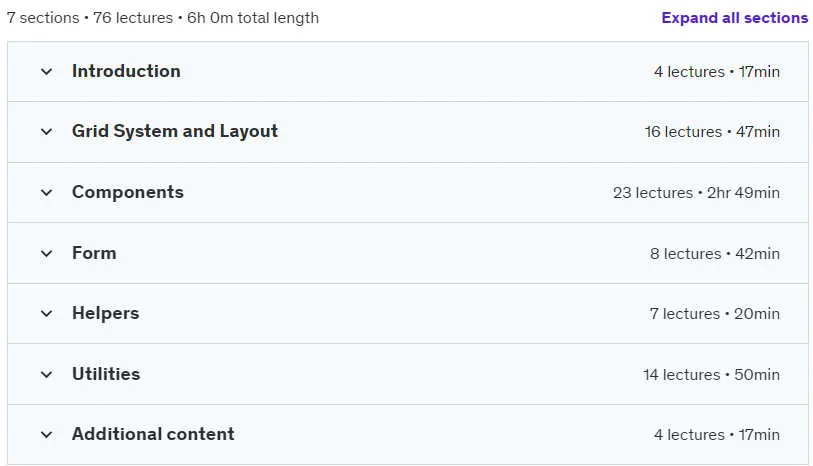Expand the Components section chevron
The height and width of the screenshot is (466, 813).
(46, 193)
